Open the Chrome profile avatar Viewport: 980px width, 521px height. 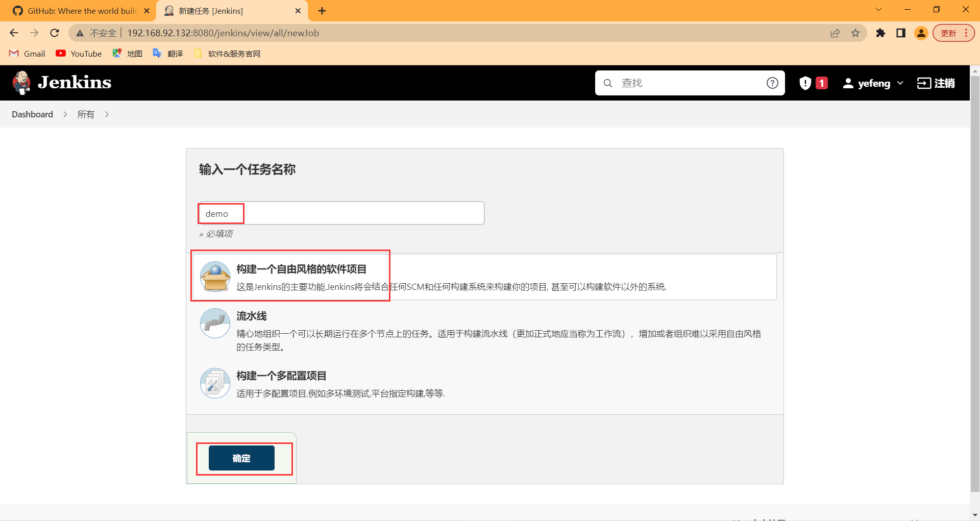click(921, 33)
